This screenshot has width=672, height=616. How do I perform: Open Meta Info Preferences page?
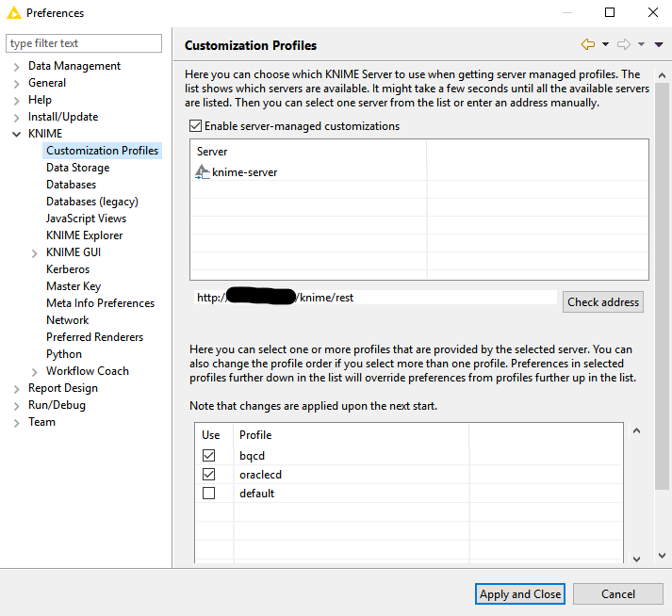pos(100,303)
